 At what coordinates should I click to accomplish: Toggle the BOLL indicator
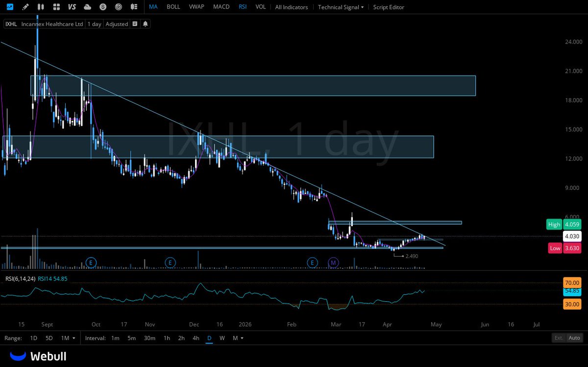(173, 7)
